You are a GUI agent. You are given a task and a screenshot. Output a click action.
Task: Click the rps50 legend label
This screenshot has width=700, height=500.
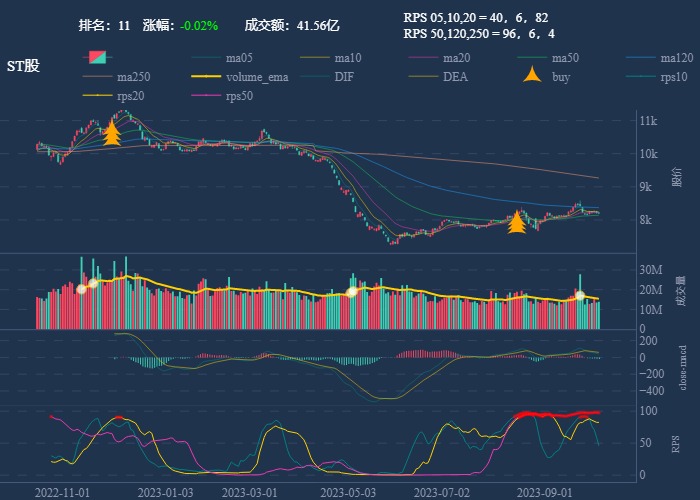pyautogui.click(x=239, y=96)
